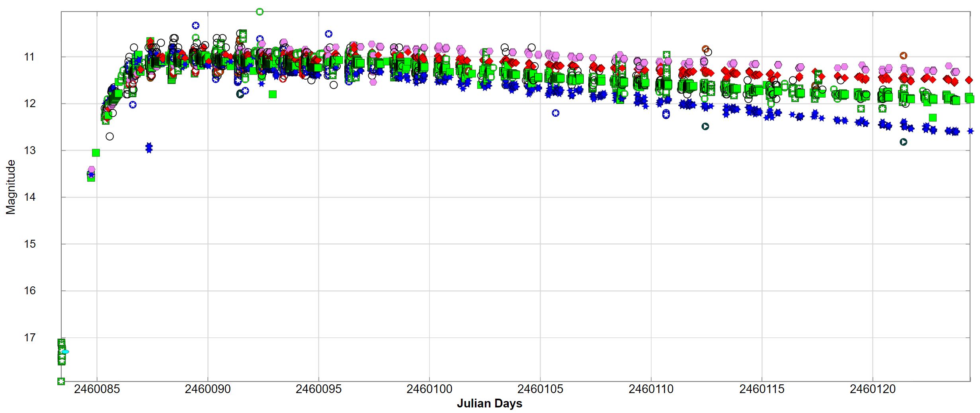Screen dimensions: 980x413
Task: Click the x-axis tick label '2460115'
Action: coord(761,389)
